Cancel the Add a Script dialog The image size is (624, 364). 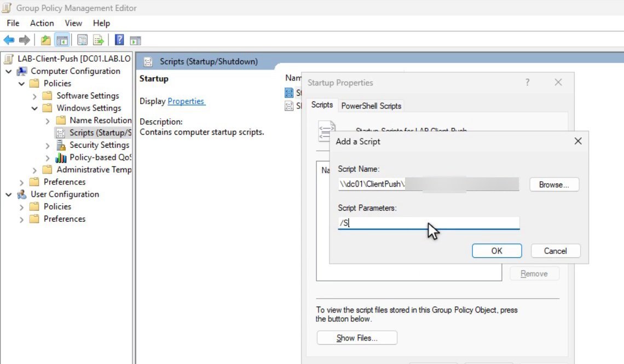pos(555,251)
